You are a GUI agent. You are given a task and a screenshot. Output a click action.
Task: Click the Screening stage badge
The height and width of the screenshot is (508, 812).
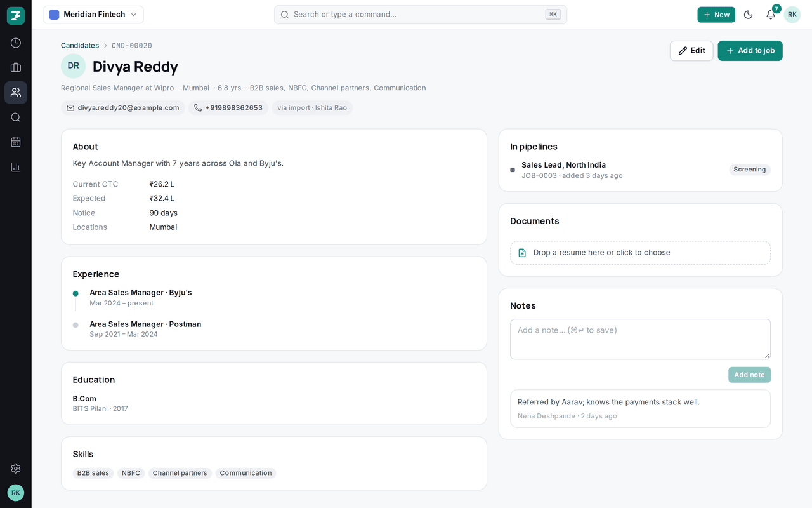[x=750, y=170]
